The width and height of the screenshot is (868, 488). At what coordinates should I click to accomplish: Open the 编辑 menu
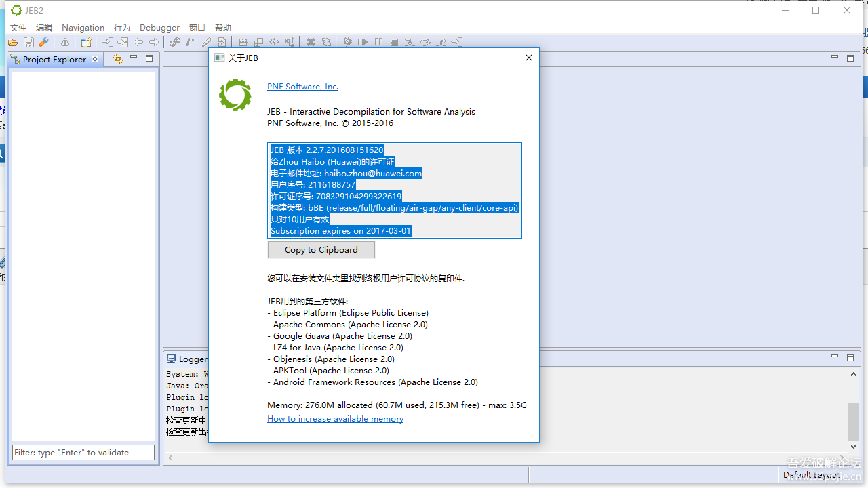tap(44, 28)
